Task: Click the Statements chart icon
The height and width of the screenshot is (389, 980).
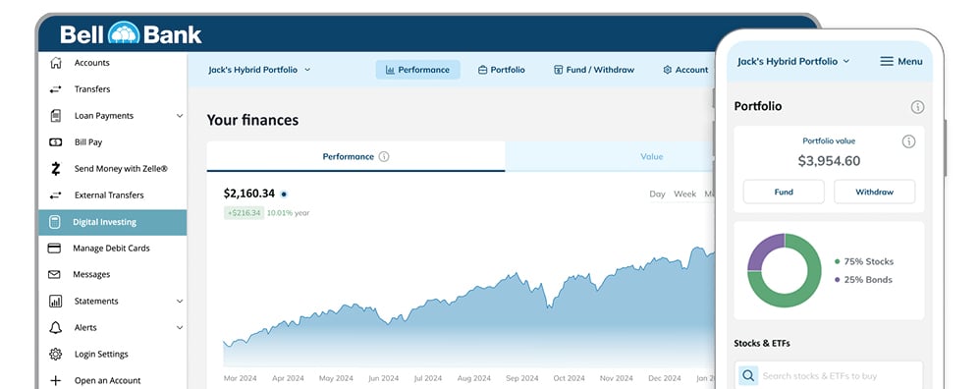Action: [56, 302]
